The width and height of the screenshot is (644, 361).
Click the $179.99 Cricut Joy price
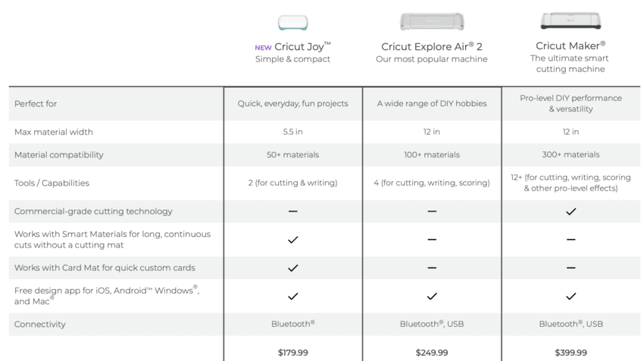click(293, 353)
